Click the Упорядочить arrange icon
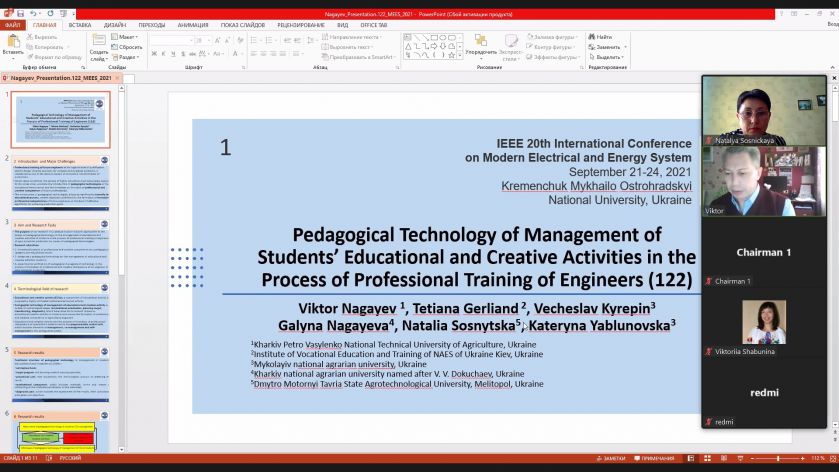839x472 pixels. click(x=480, y=41)
